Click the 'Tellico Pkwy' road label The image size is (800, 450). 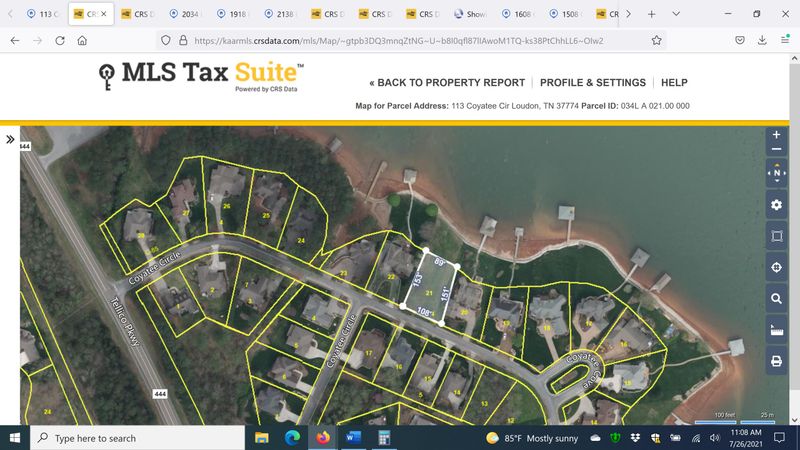(x=125, y=321)
